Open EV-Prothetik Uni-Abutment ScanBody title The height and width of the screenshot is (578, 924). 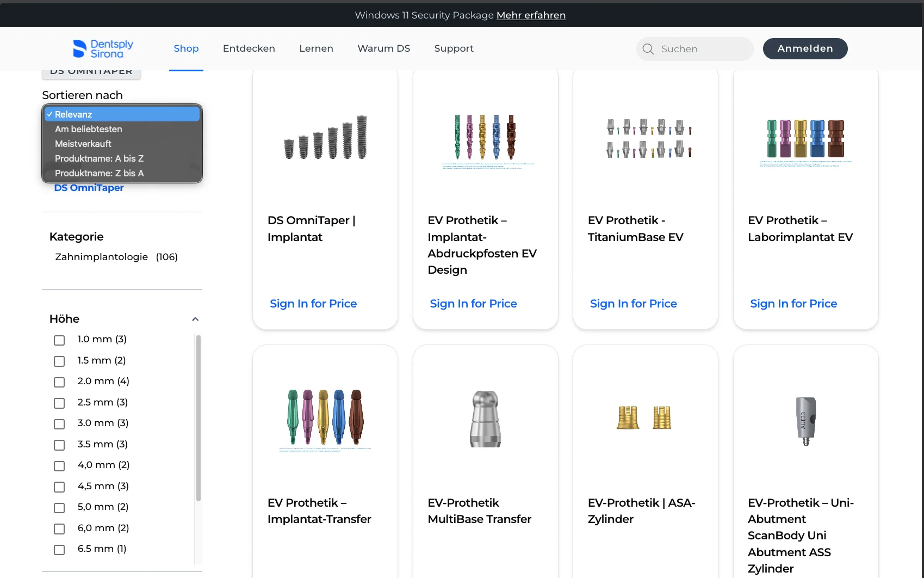click(x=801, y=536)
